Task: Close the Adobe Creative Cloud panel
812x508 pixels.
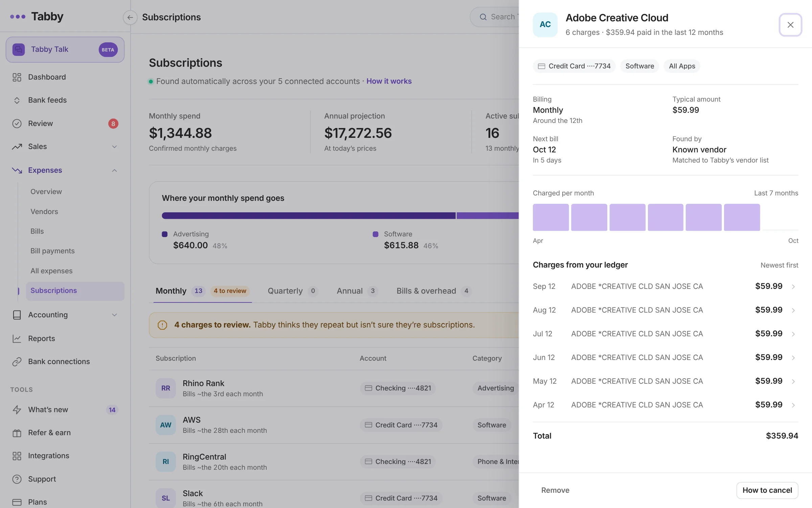Action: point(790,25)
